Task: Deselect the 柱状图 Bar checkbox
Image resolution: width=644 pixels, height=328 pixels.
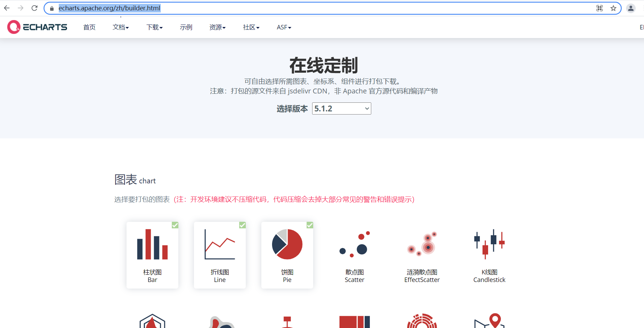Action: coord(175,225)
